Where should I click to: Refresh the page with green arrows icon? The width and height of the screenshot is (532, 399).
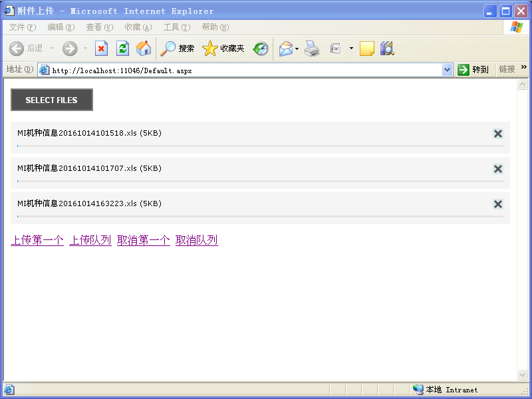[122, 49]
